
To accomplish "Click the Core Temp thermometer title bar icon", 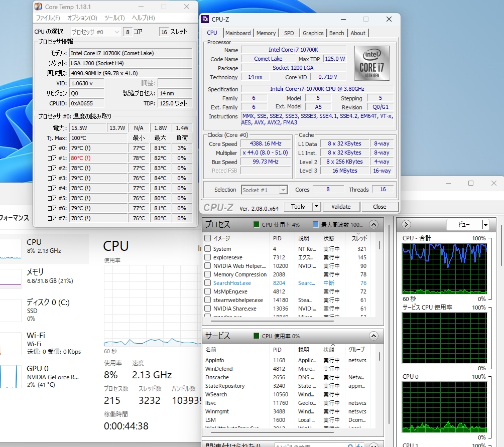I will [x=39, y=7].
